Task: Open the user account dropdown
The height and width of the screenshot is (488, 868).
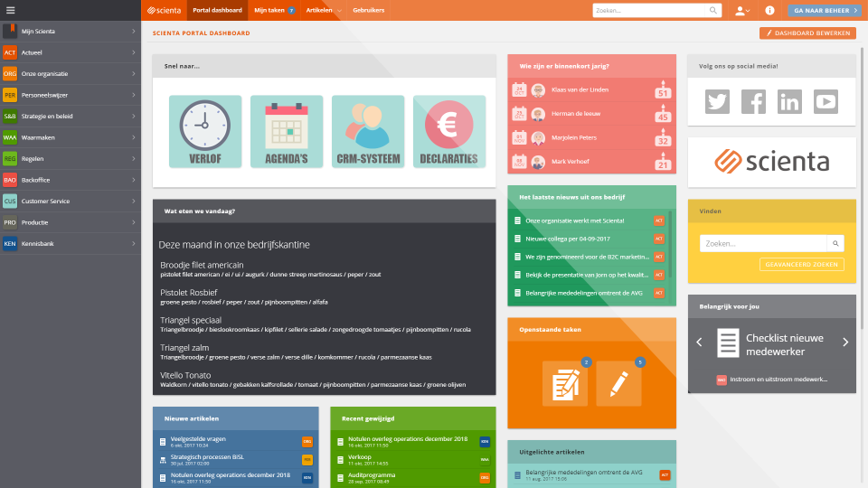Action: pyautogui.click(x=742, y=10)
